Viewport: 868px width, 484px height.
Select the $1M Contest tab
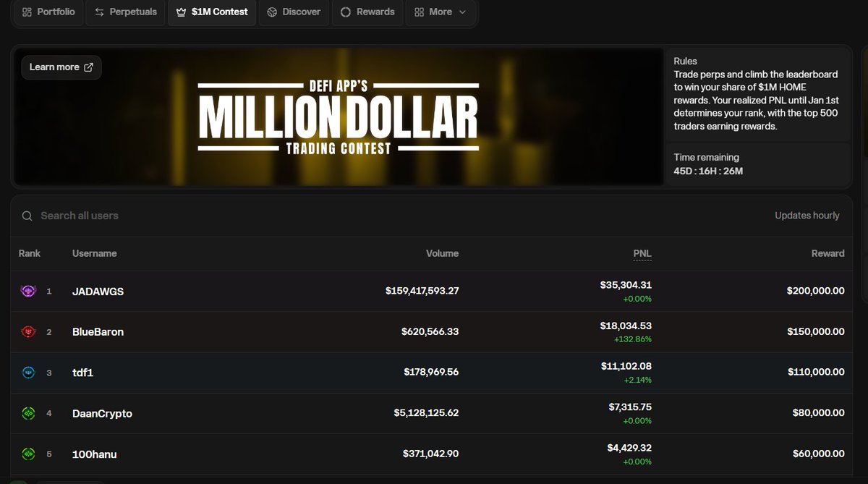click(x=212, y=12)
